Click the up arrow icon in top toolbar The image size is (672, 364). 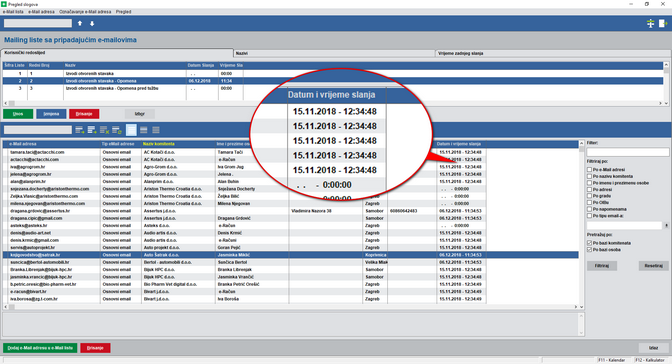coord(80,24)
